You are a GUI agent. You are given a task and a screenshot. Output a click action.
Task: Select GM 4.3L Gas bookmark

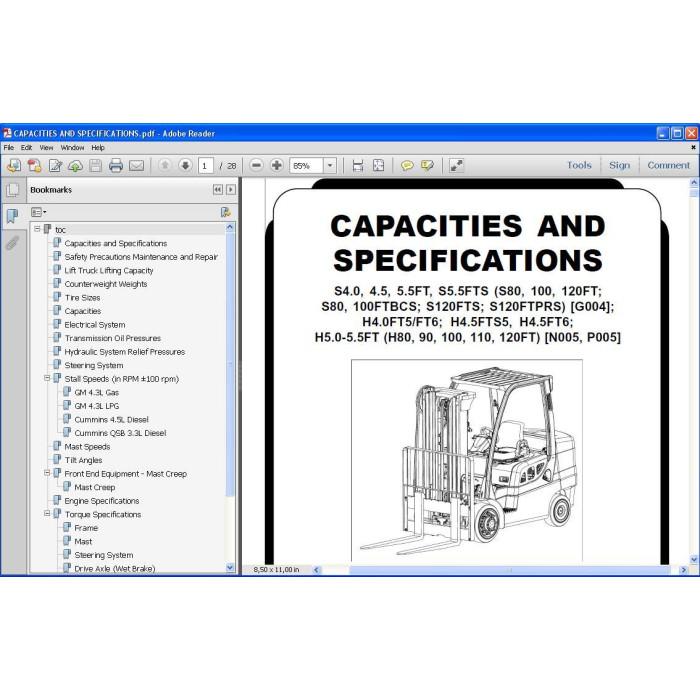click(x=96, y=392)
